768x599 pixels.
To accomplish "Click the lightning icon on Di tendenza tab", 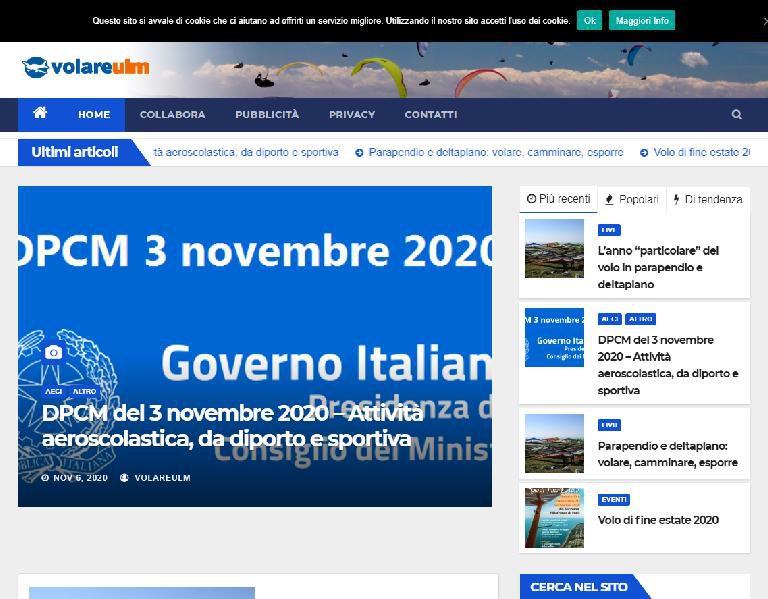I will pyautogui.click(x=676, y=199).
